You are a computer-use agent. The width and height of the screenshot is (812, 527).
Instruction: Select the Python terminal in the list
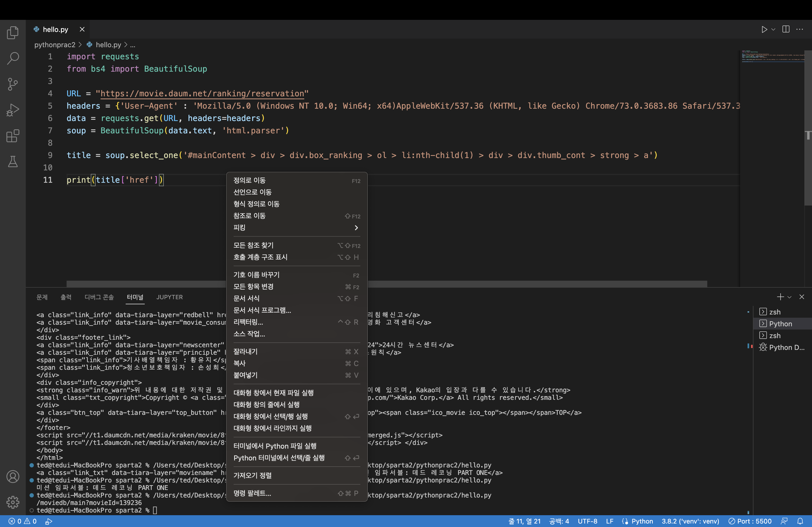tap(782, 324)
